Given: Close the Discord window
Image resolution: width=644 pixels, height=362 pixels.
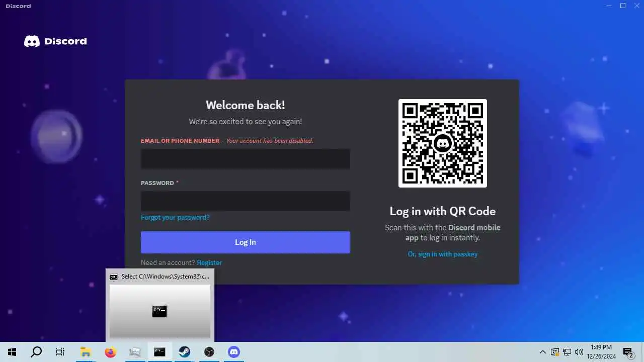Looking at the screenshot, I should coord(637,6).
